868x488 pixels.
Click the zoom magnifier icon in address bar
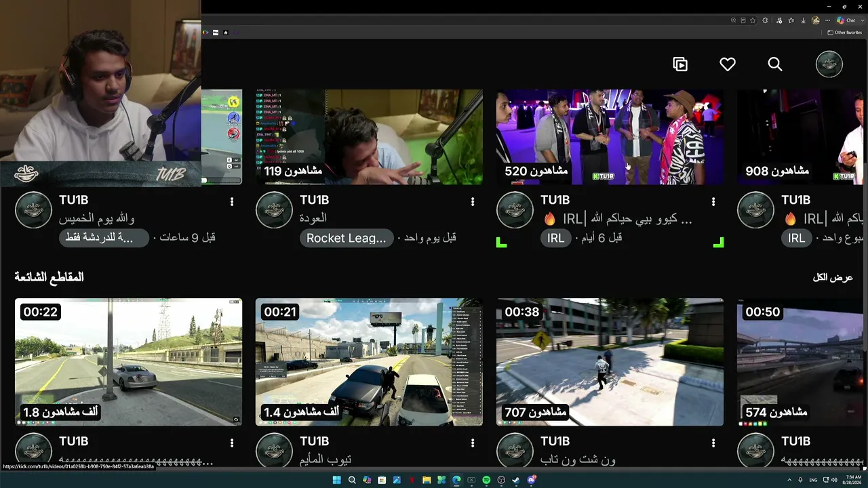tap(733, 20)
